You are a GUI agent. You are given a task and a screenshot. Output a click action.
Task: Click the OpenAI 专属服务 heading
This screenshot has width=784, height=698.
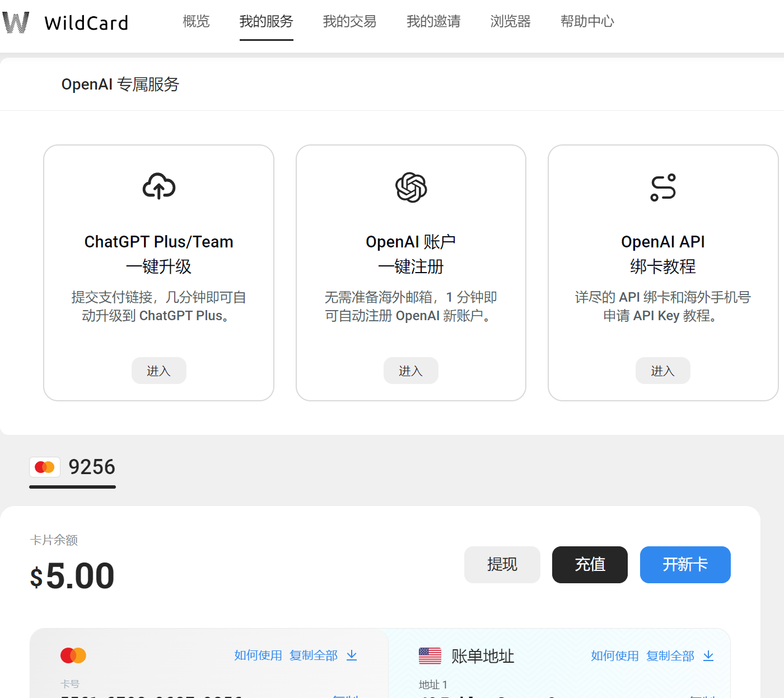click(x=120, y=85)
